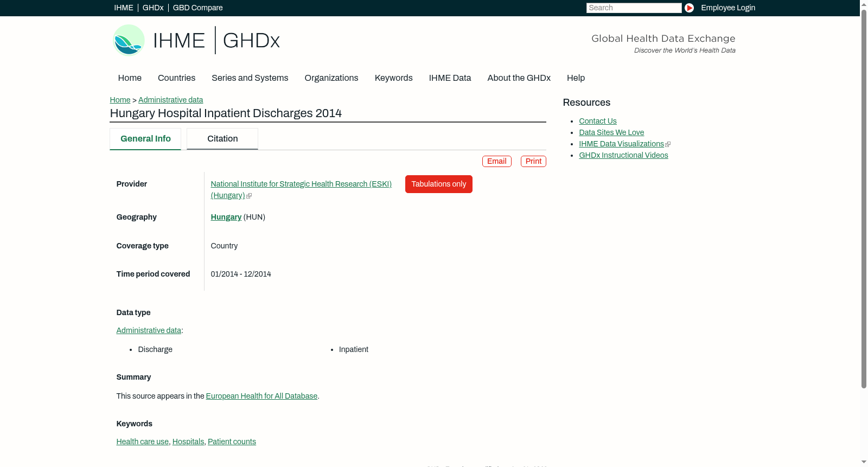Open the Health care use keyword
Screen dimensions: 868x467
coord(143,442)
